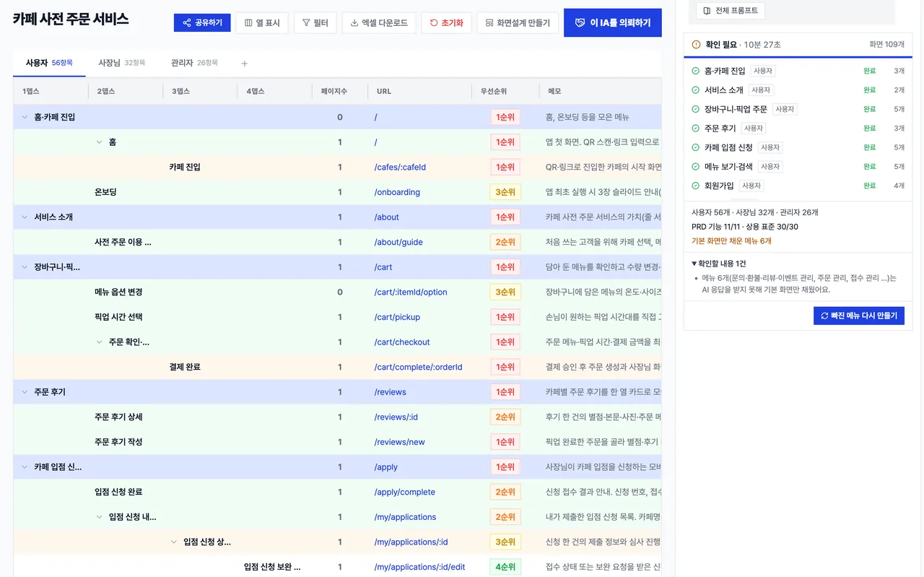This screenshot has height=577, width=924.
Task: Click the 빠진 메뉴 다시 만들기 button
Action: click(x=859, y=316)
